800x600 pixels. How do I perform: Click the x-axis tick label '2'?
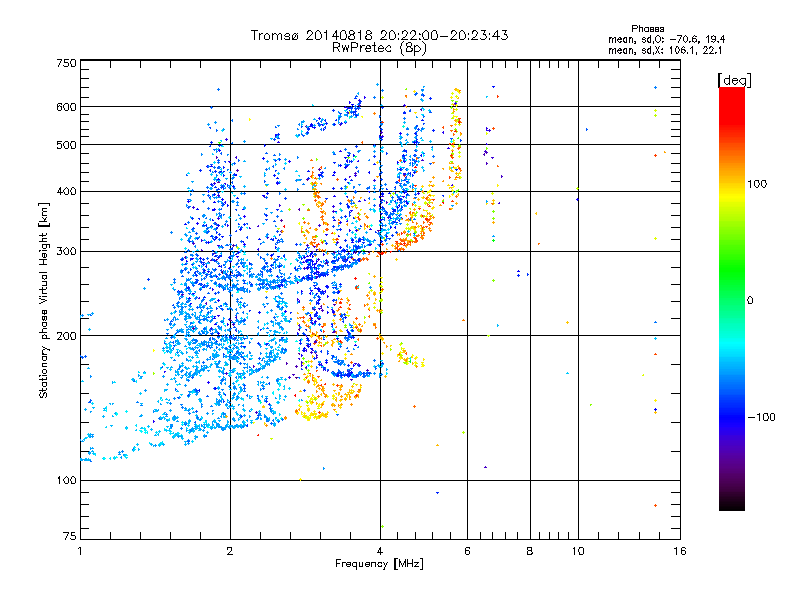point(230,551)
